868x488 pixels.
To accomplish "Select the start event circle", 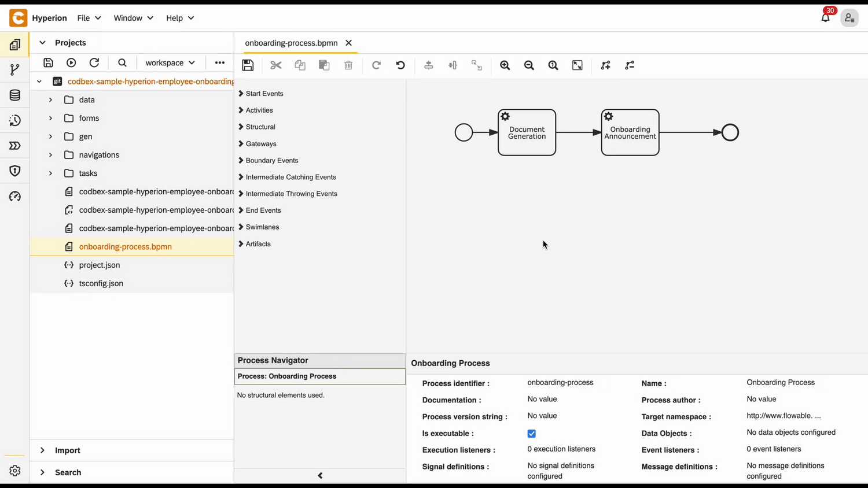I will click(x=464, y=132).
